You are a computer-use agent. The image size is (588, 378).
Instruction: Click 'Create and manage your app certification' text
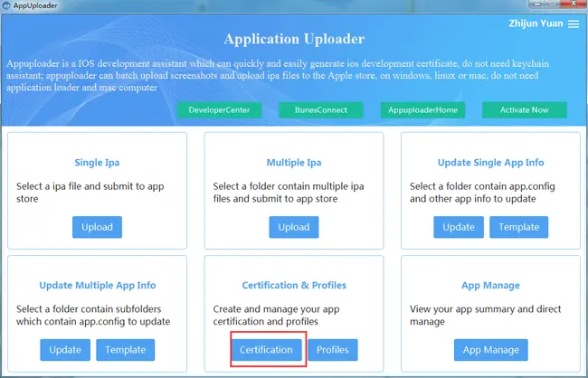277,315
